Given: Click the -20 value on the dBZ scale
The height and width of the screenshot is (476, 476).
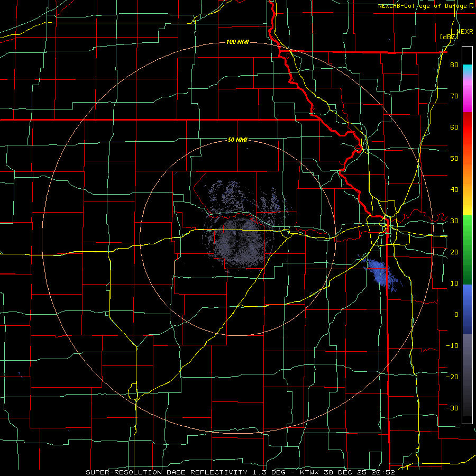Looking at the screenshot, I should (452, 377).
